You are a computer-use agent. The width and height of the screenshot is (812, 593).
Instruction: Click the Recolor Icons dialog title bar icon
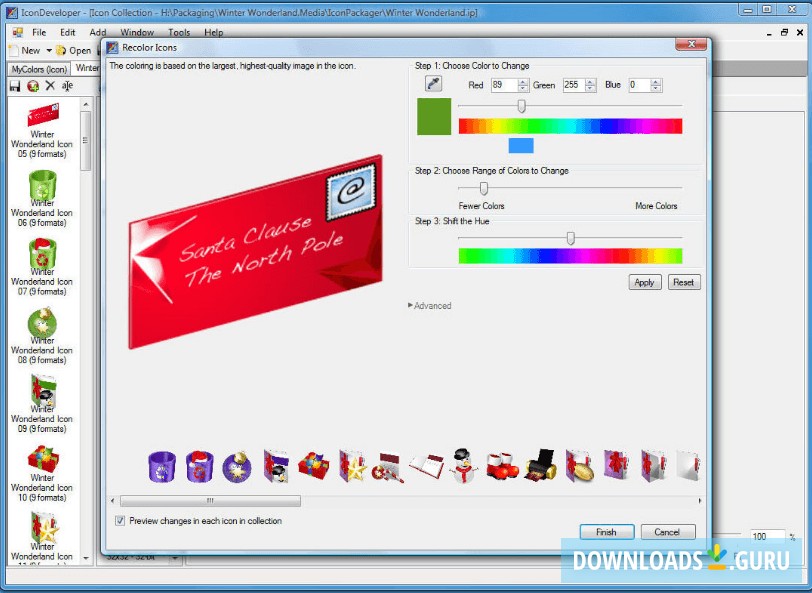pos(111,48)
